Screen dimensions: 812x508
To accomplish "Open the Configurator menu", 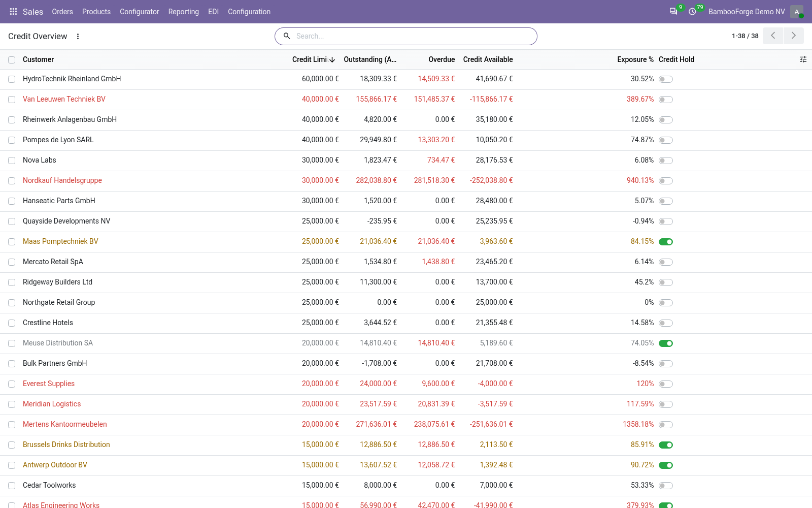I will [x=140, y=12].
